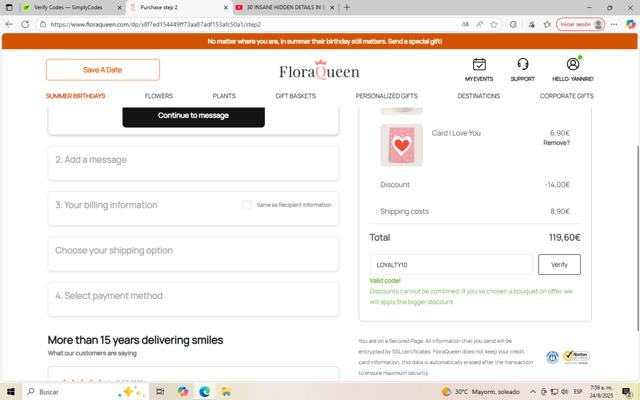This screenshot has height=400, width=640.
Task: Click the Valid code! message
Action: click(x=385, y=280)
